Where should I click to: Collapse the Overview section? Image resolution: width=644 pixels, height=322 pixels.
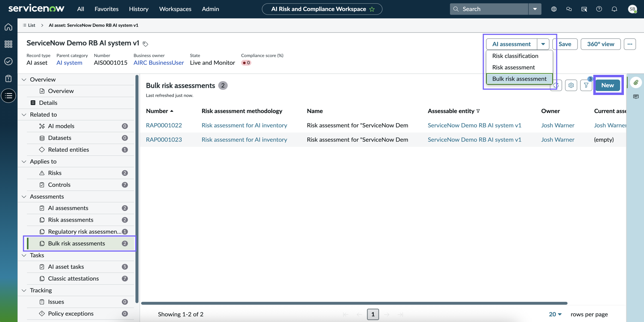(24, 80)
